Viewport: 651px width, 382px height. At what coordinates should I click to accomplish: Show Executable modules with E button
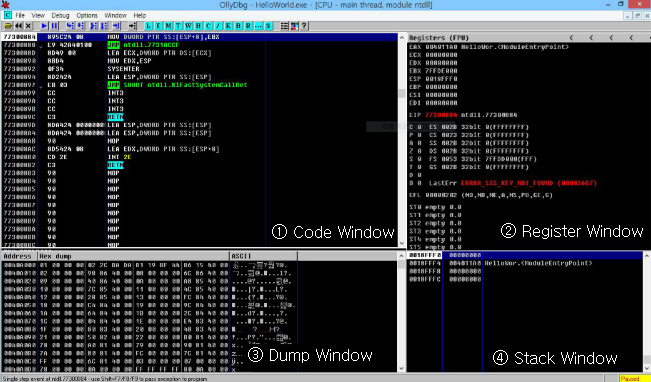pyautogui.click(x=159, y=26)
